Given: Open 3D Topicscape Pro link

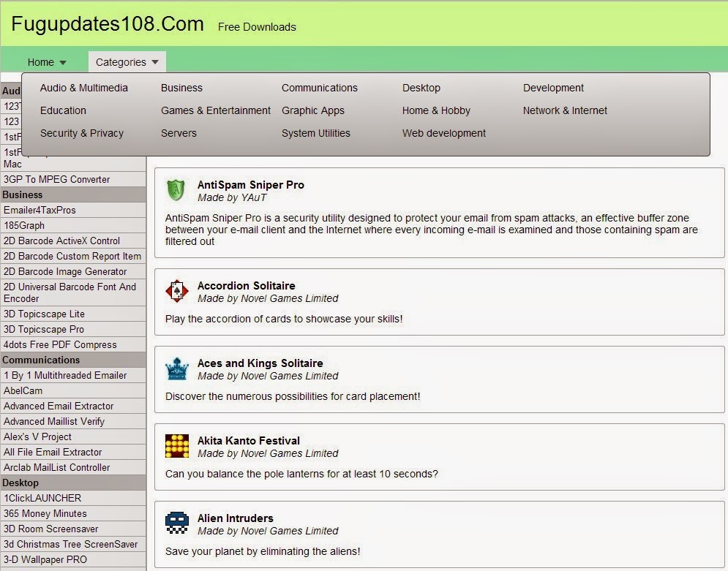Looking at the screenshot, I should 73,329.
